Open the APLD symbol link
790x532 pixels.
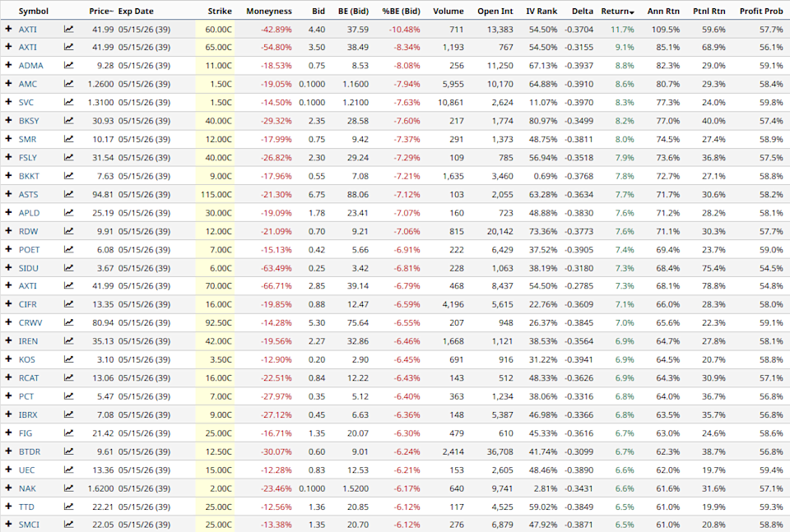(x=29, y=212)
